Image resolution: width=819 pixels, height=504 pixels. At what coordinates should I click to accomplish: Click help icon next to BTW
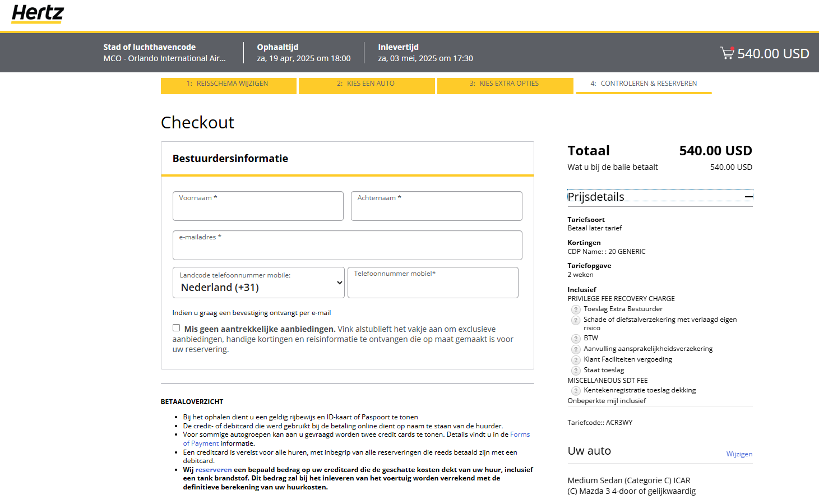tap(576, 339)
